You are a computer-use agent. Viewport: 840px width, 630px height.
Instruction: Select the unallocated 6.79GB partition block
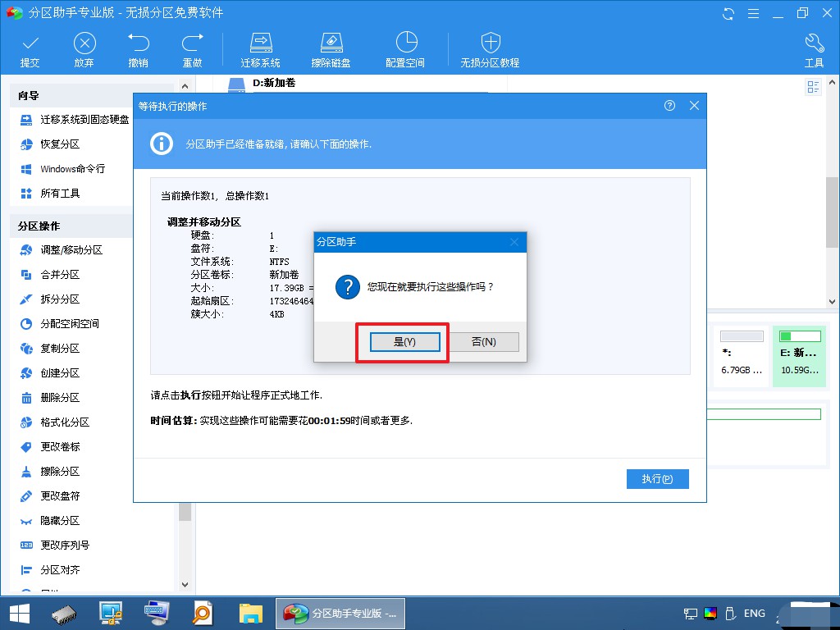point(742,355)
